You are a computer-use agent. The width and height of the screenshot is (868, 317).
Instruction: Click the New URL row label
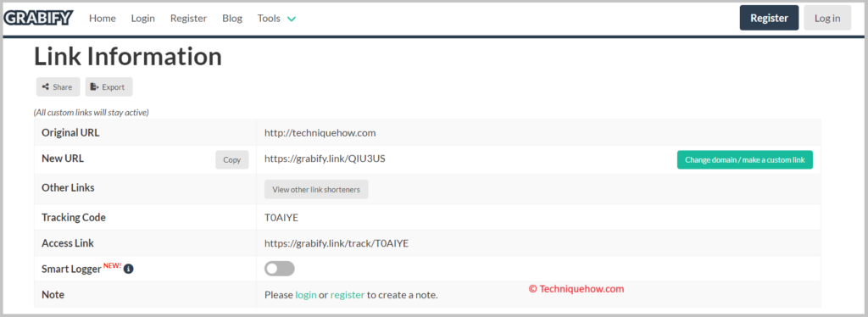[x=63, y=158]
